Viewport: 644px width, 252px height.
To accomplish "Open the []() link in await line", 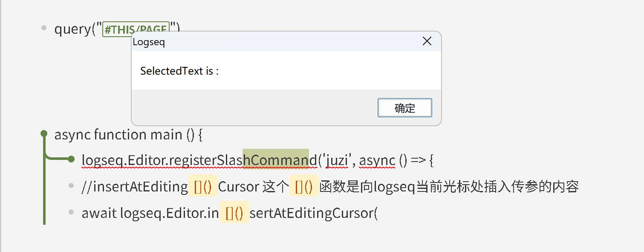I will coord(234,213).
